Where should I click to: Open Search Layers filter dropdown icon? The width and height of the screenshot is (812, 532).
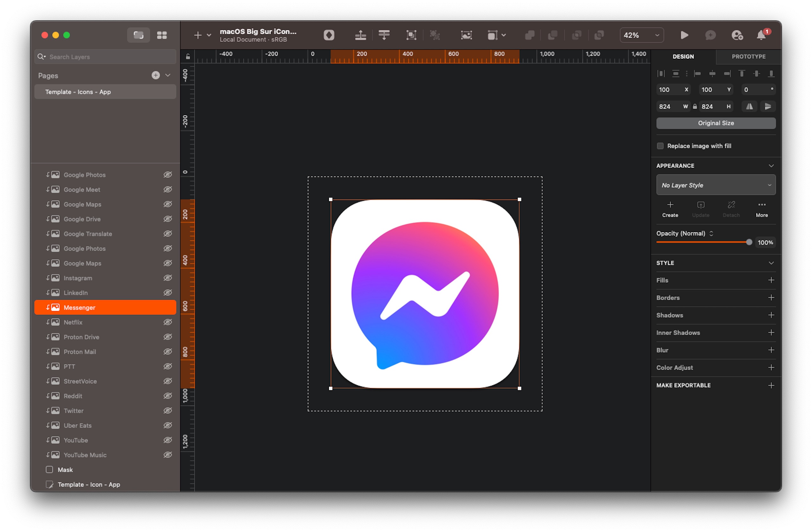pos(42,57)
